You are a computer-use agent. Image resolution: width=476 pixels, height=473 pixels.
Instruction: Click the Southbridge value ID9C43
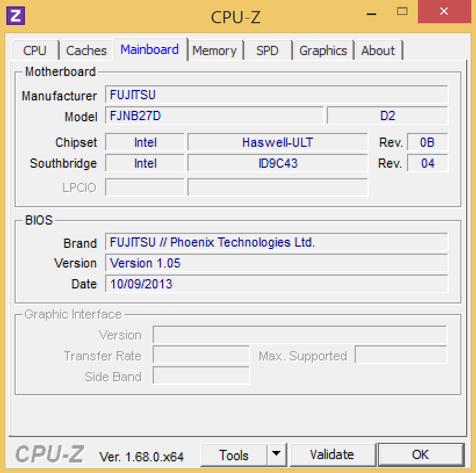pos(277,163)
